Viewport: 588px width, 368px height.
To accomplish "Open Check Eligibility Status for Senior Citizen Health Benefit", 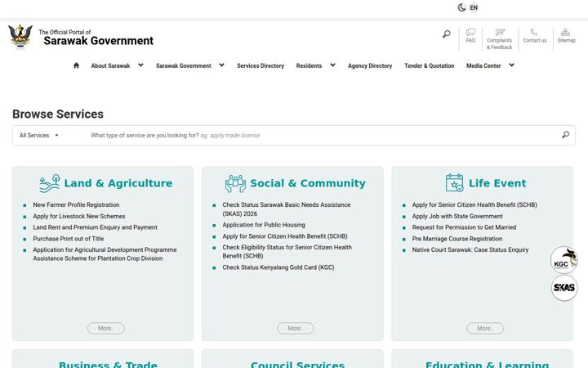I will (287, 252).
